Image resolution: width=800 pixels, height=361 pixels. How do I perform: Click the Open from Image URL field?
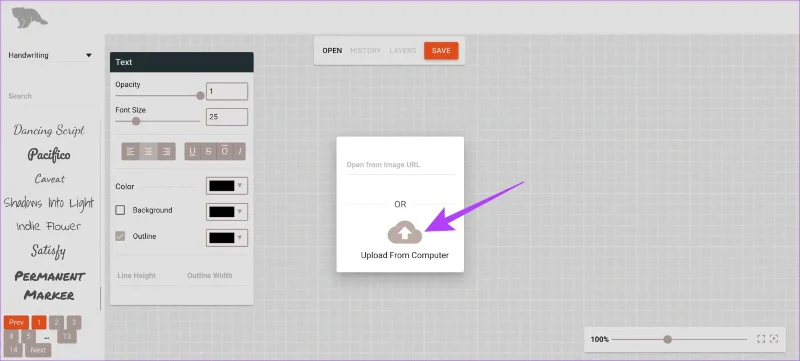point(400,165)
